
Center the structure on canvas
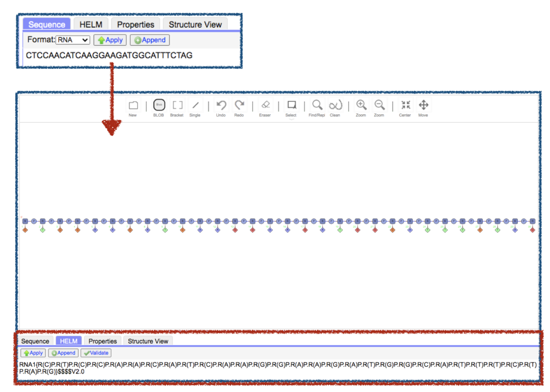405,105
